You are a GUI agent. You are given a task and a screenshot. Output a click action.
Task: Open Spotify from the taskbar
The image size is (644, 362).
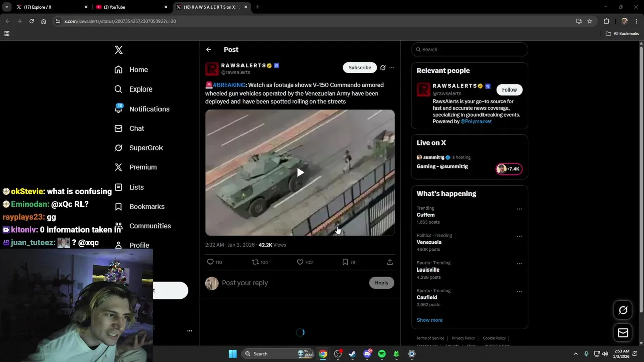point(382,354)
